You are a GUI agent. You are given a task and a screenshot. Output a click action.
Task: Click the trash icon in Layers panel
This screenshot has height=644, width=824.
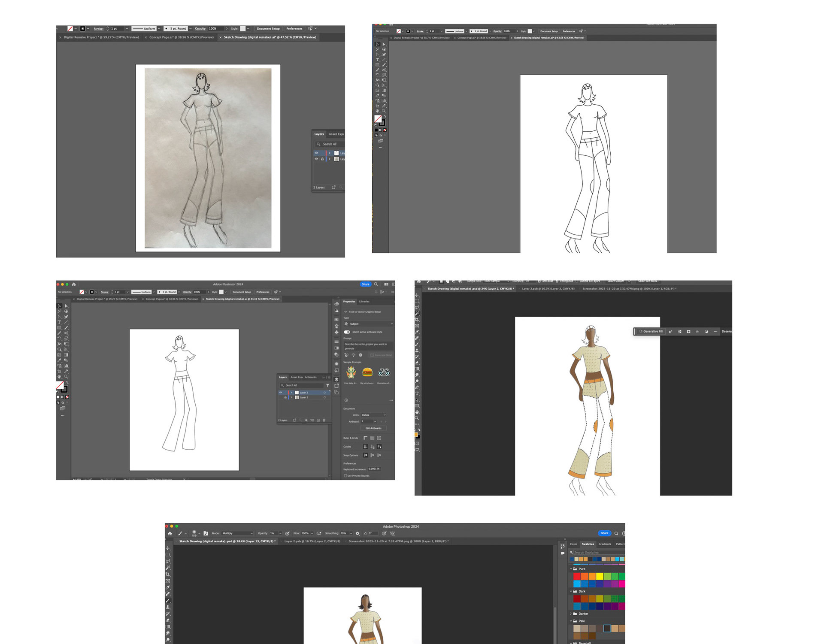(x=324, y=420)
